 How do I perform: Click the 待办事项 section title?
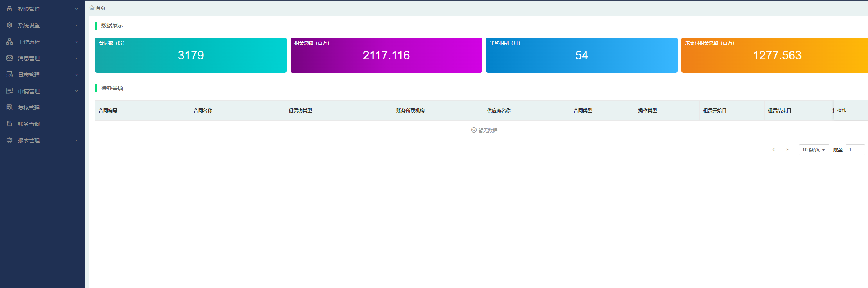coord(112,88)
